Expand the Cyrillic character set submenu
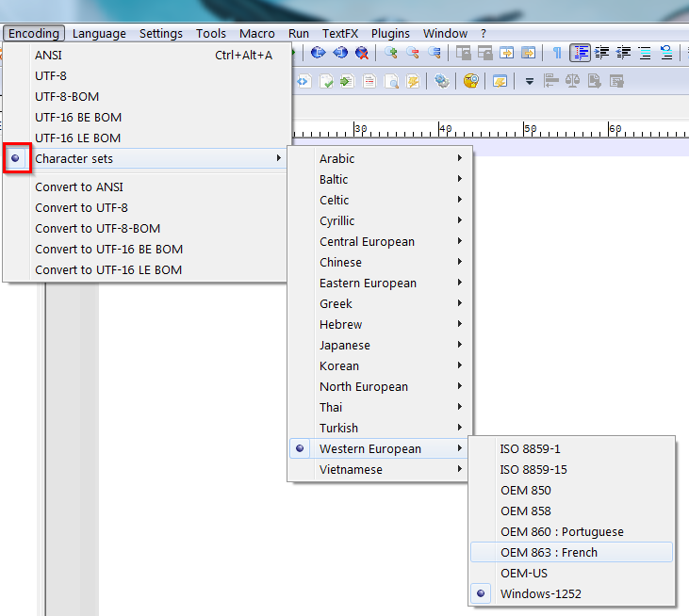The height and width of the screenshot is (616, 689). 459,220
